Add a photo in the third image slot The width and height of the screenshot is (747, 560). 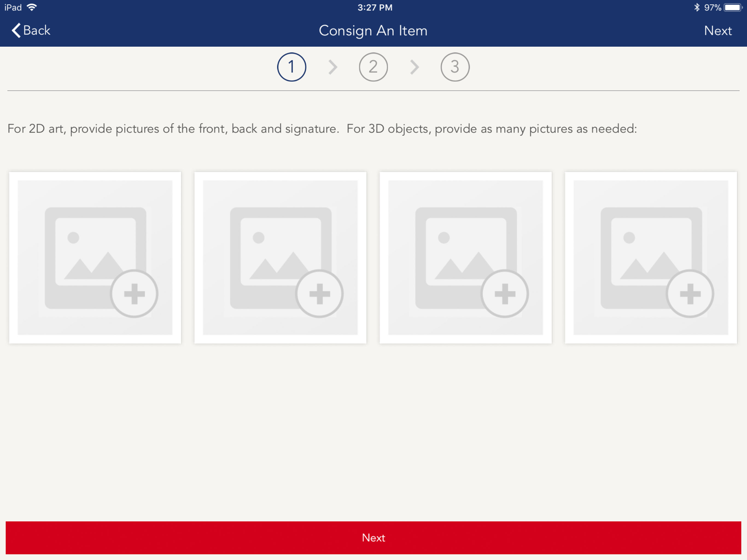pos(466,258)
